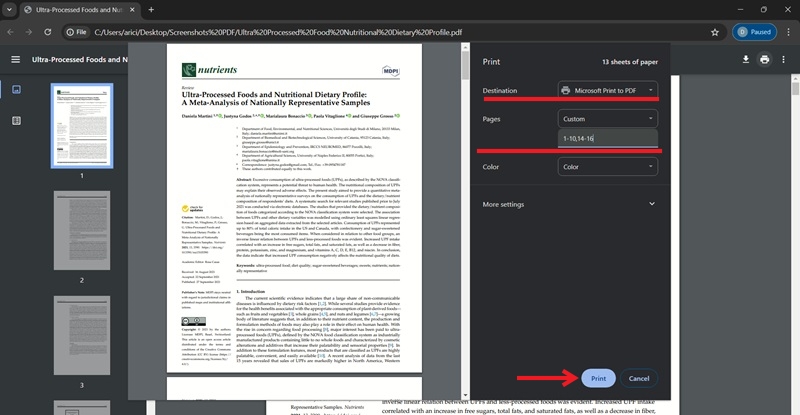Screen dimensions: 800x415
Task: Download the PDF file
Action: tap(745, 60)
